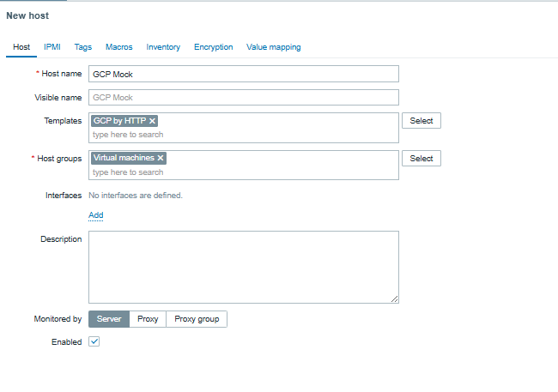
Task: Click the Templates search field
Action: coord(244,135)
